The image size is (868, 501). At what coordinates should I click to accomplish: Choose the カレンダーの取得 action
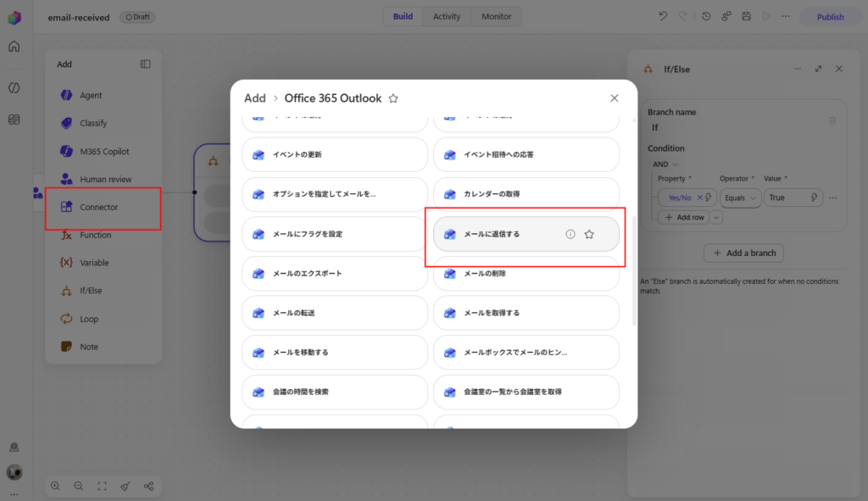pos(526,194)
